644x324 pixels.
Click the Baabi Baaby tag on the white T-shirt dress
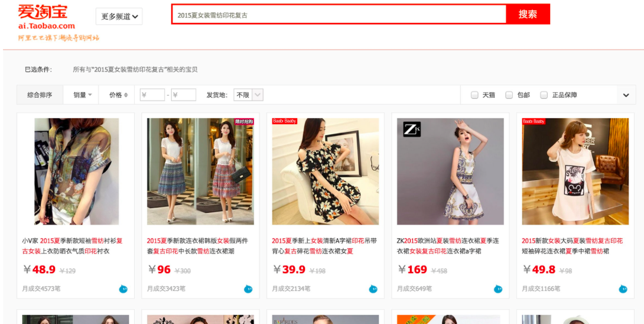click(x=534, y=121)
